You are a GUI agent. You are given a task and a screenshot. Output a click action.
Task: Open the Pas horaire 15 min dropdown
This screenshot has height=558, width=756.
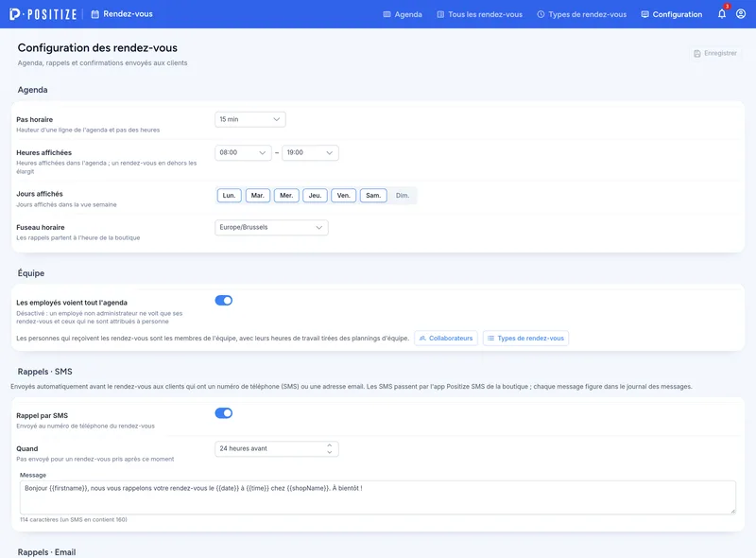pos(249,119)
